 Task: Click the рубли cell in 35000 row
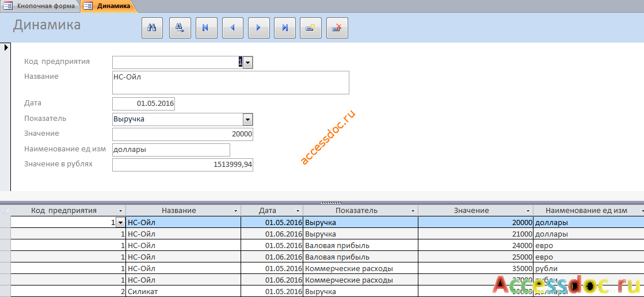(589, 269)
